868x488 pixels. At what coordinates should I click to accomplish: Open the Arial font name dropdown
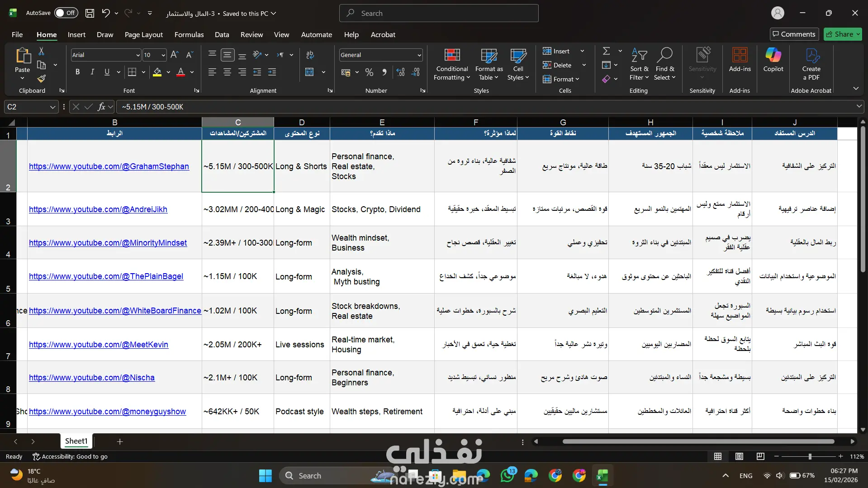[138, 55]
